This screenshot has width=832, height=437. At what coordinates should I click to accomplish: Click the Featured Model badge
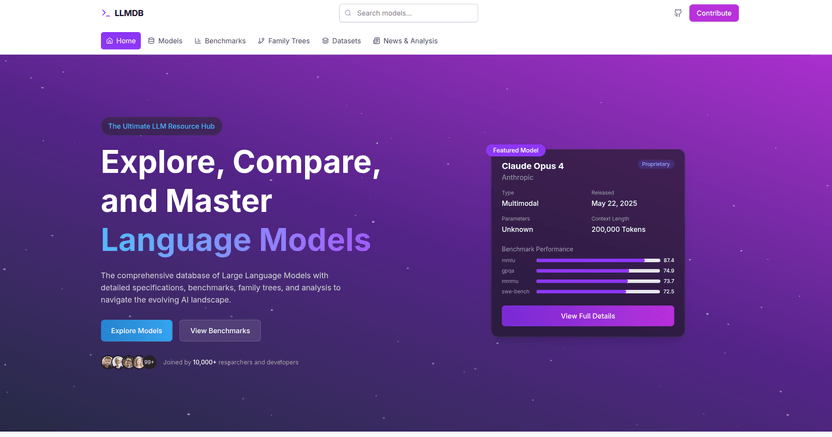pyautogui.click(x=515, y=150)
